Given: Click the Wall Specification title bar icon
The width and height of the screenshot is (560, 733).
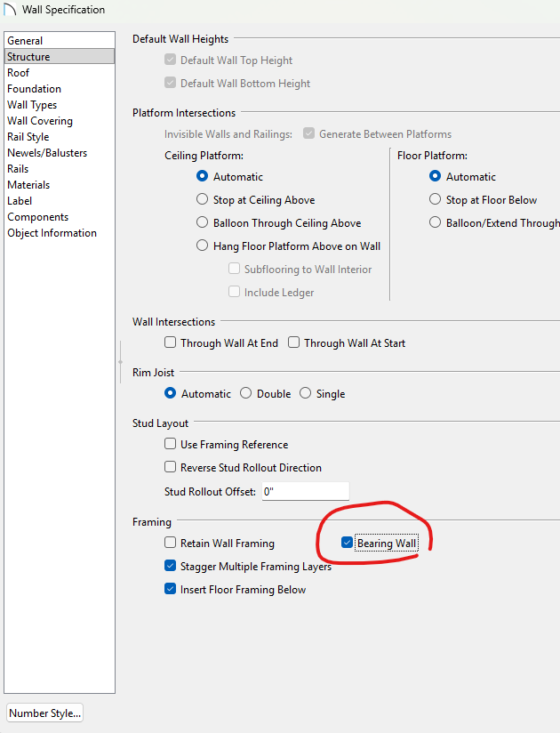Looking at the screenshot, I should [x=11, y=10].
